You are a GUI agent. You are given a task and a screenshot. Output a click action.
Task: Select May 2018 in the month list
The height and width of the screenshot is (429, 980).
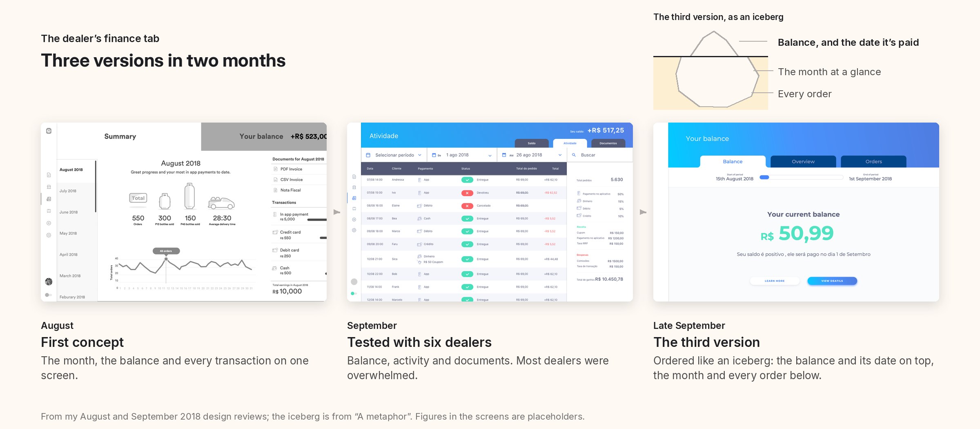point(68,233)
